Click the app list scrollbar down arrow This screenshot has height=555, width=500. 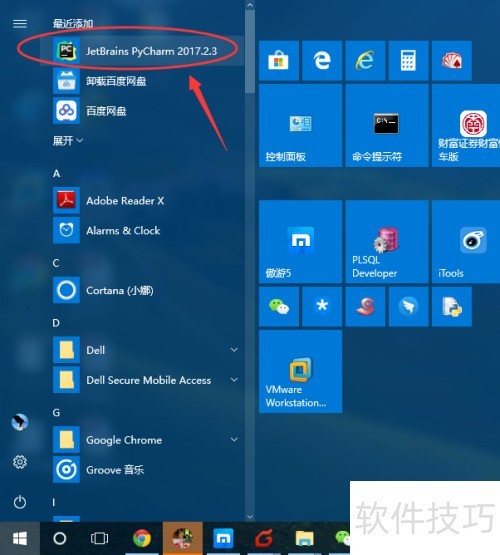click(250, 517)
